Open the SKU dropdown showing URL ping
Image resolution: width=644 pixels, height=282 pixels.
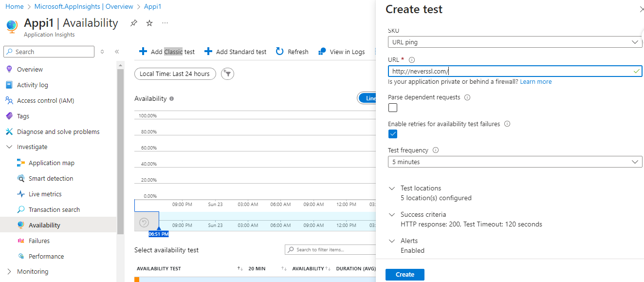[x=515, y=42]
